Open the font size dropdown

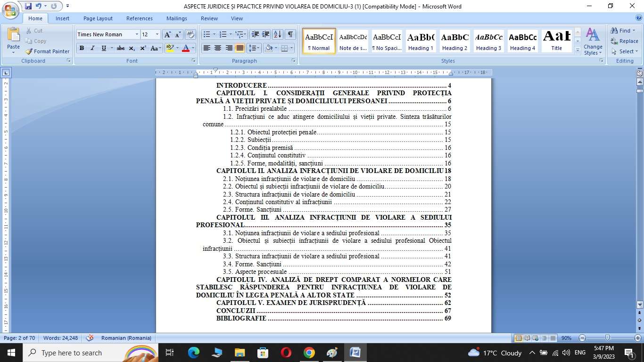point(157,34)
